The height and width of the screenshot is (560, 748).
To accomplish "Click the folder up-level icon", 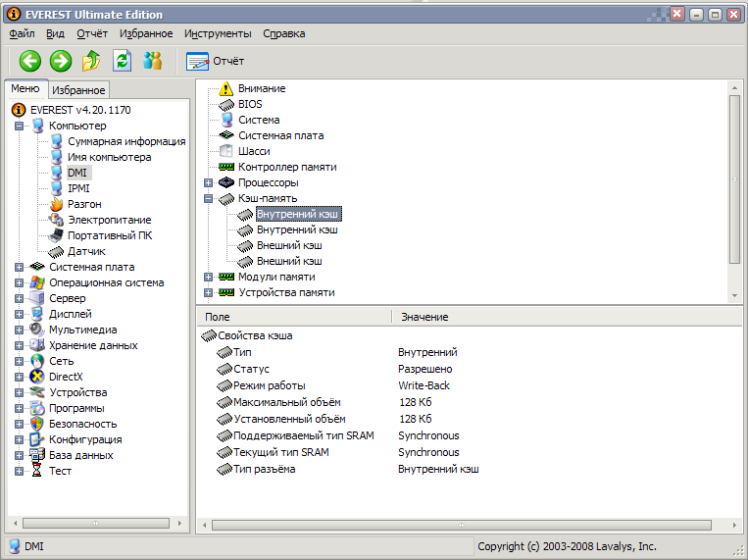I will (90, 61).
